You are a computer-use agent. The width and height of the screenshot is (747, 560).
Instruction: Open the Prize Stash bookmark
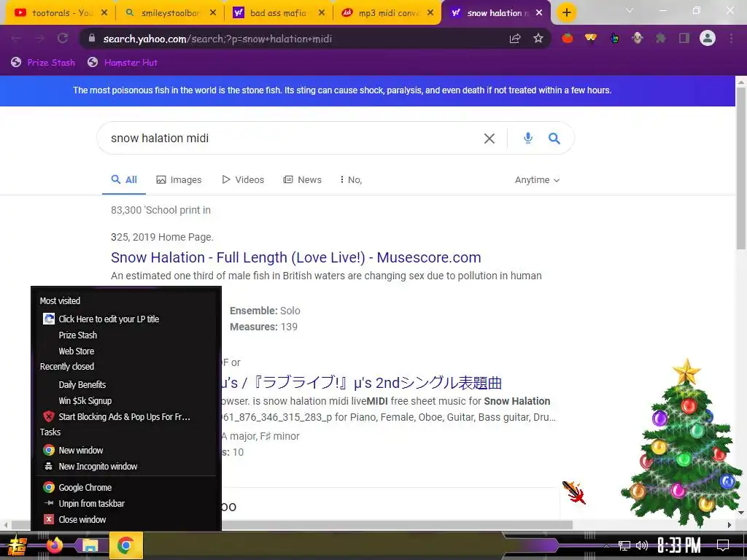coord(43,63)
